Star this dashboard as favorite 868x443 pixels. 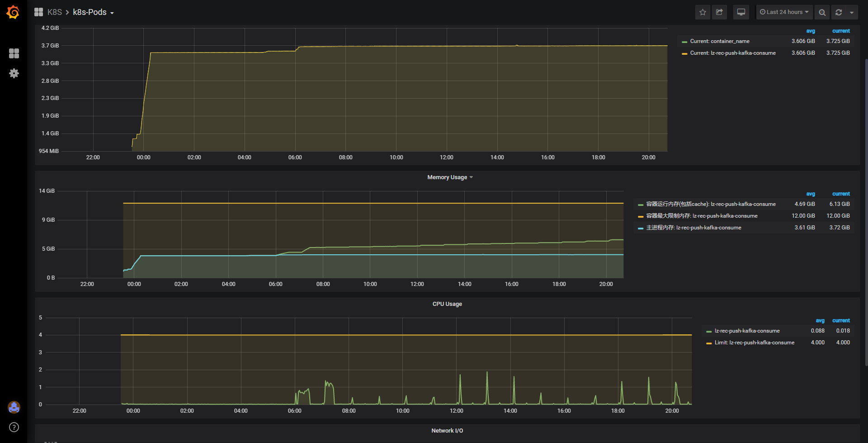(703, 12)
